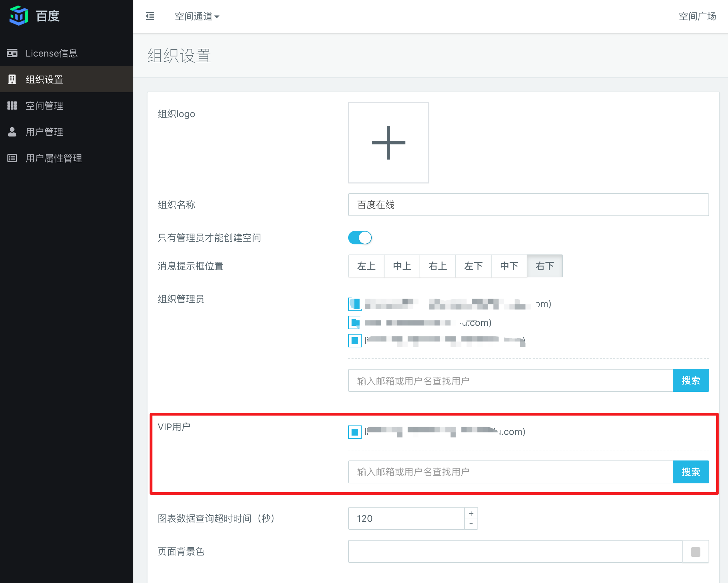728x583 pixels.
Task: Select 组织设置 in the sidebar
Action: [67, 79]
